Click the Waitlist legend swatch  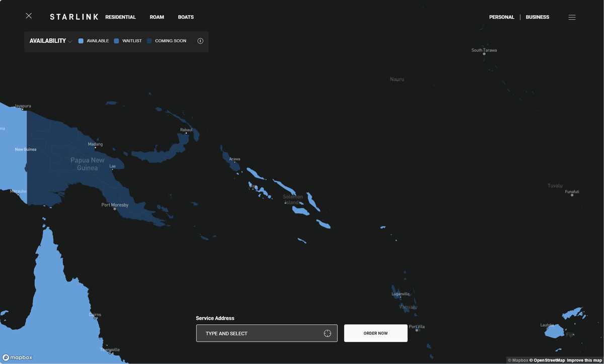click(116, 41)
